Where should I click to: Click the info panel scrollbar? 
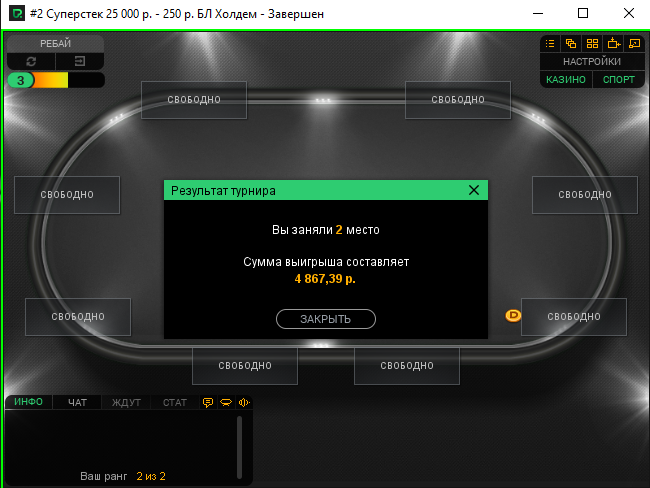pyautogui.click(x=239, y=447)
